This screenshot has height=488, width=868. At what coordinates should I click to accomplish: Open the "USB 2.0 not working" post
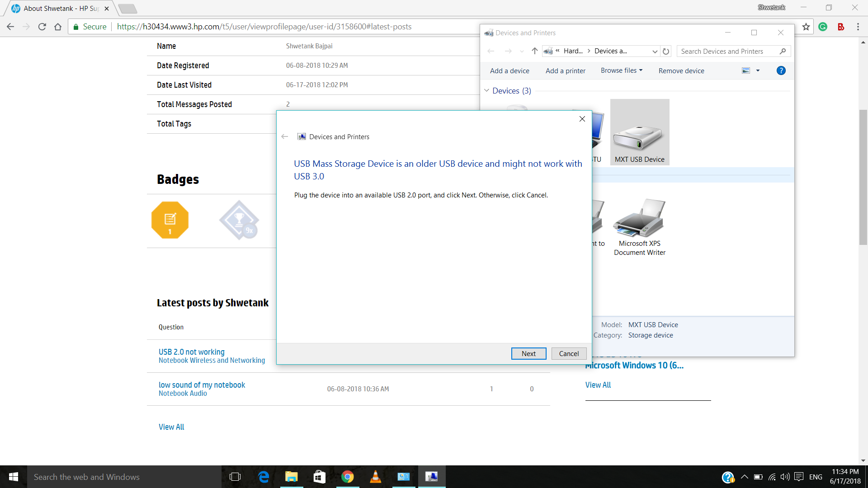[191, 352]
